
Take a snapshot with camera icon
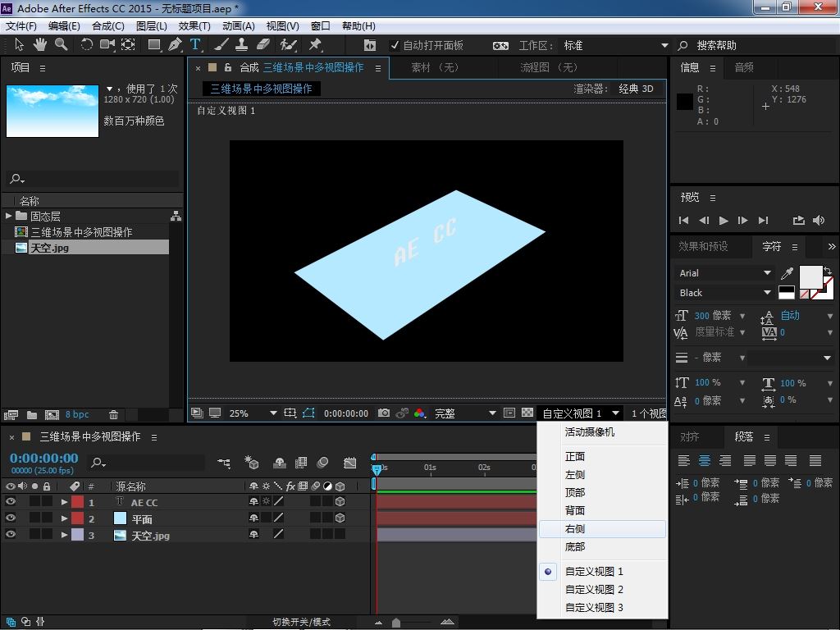[384, 413]
